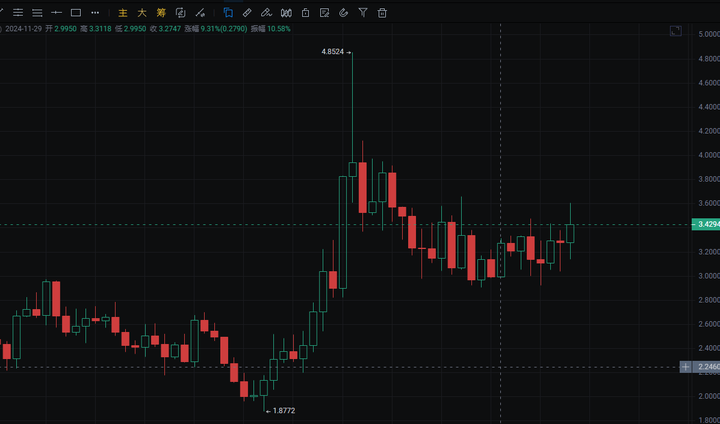Click the plus icon beside 2.2460

686,367
